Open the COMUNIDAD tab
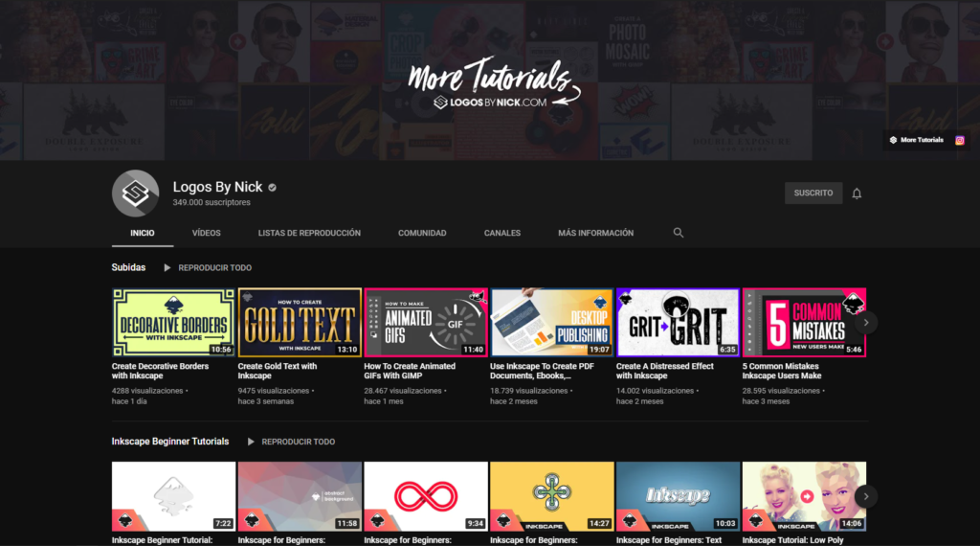The image size is (980, 546). 422,233
